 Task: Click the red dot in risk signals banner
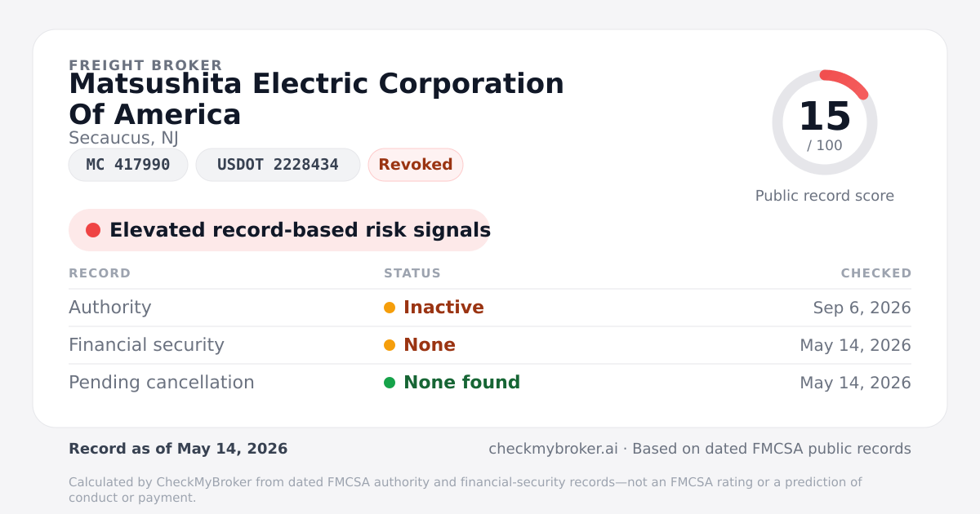tap(93, 230)
